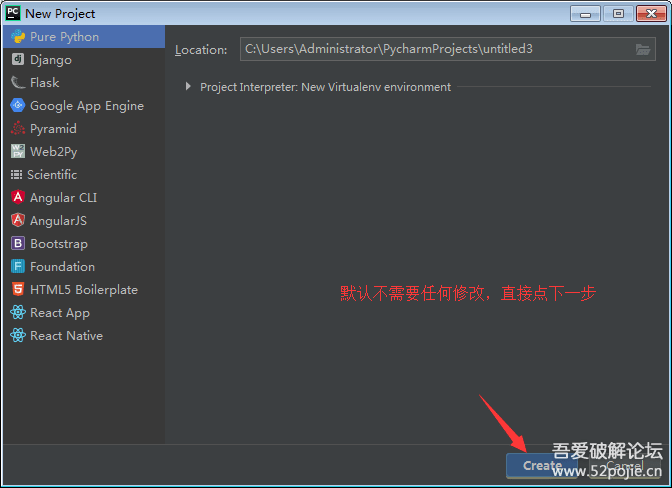Select the Pure Python project type
672x488 pixels.
click(x=84, y=37)
